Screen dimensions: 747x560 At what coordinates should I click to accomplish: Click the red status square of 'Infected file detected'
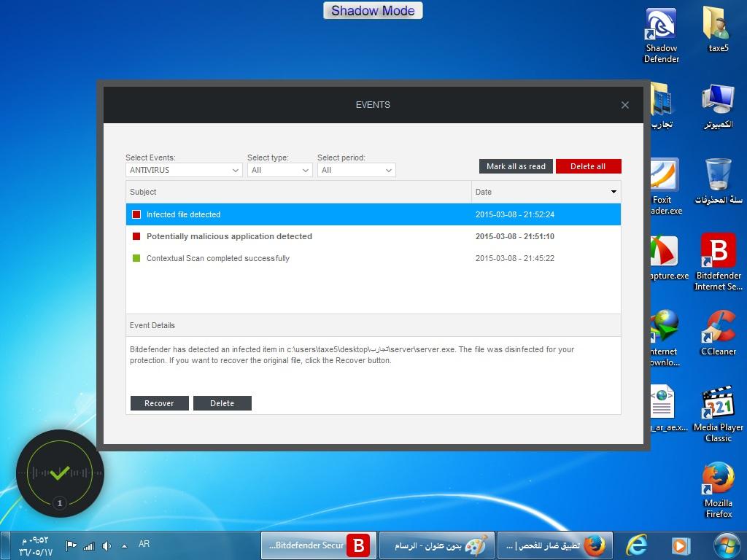point(136,214)
